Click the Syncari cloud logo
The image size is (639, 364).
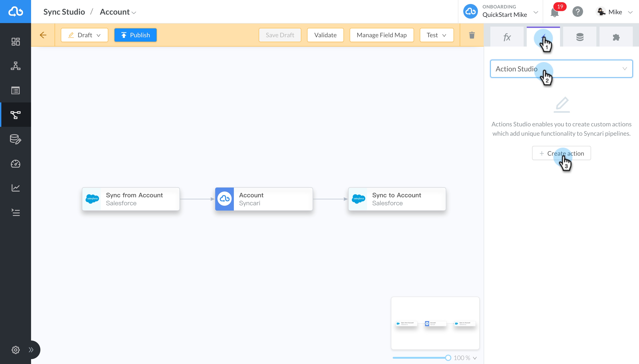(16, 12)
